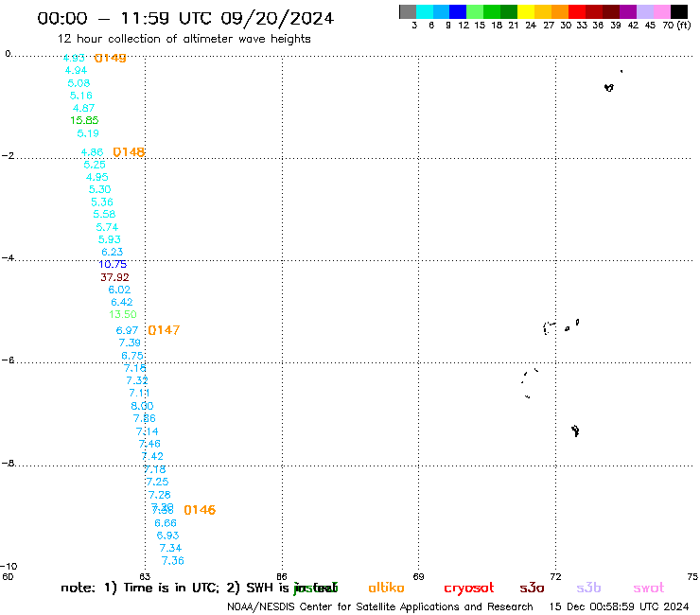Select the reading 4.86 beside 0148
Viewport: 700px width, 615px height.
pyautogui.click(x=92, y=152)
